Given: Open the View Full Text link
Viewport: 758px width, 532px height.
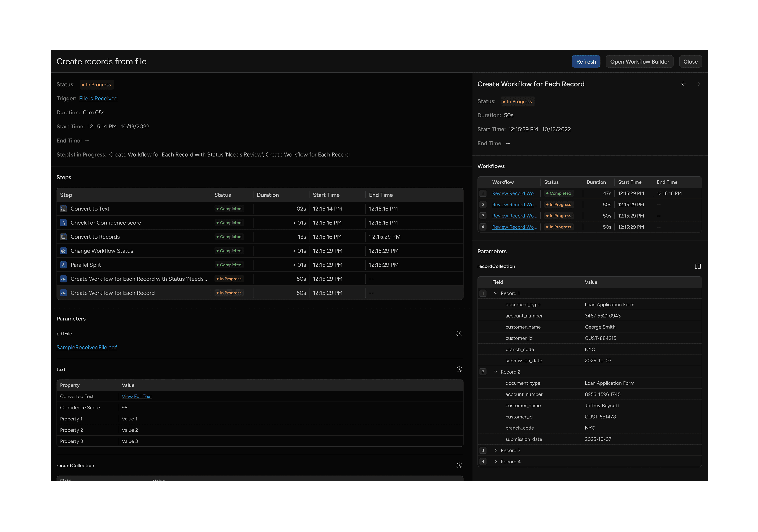Looking at the screenshot, I should click(137, 396).
